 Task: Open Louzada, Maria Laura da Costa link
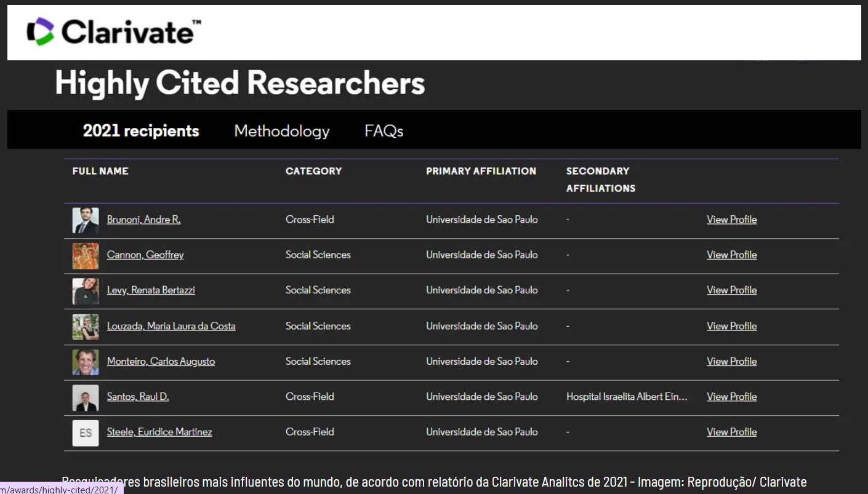point(171,326)
